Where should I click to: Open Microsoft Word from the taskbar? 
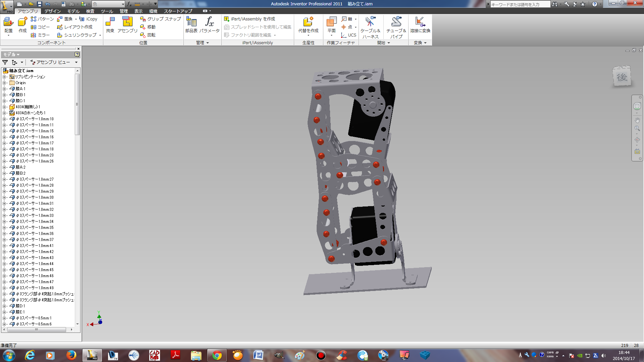(258, 355)
